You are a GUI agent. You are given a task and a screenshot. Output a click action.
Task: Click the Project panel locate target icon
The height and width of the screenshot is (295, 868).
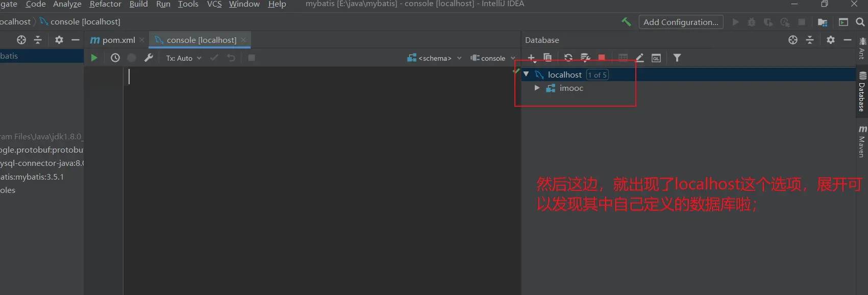click(x=21, y=40)
